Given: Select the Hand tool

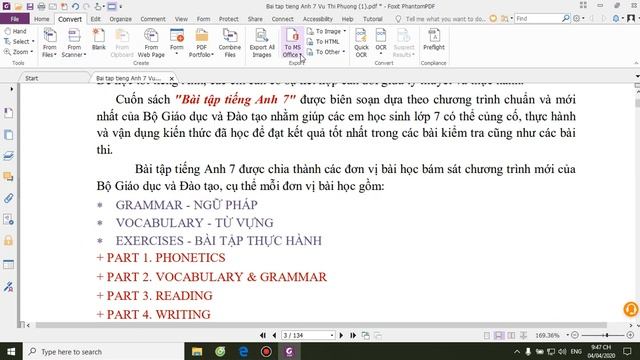Looking at the screenshot, I should [16, 31].
